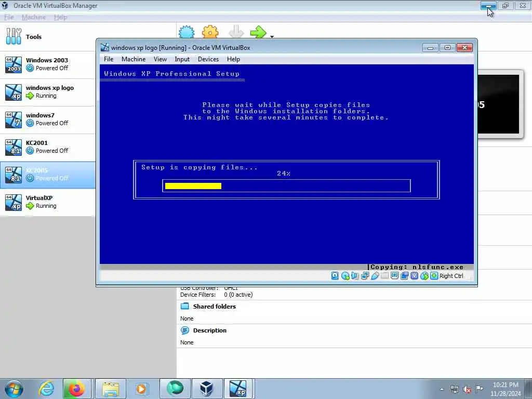Launch Internet Explorer from the taskbar
532x399 pixels.
click(46, 389)
